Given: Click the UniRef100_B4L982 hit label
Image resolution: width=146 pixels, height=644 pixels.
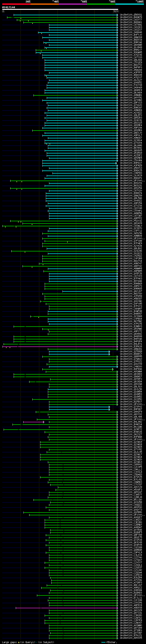Looking at the screenshot, I should 131,422.
